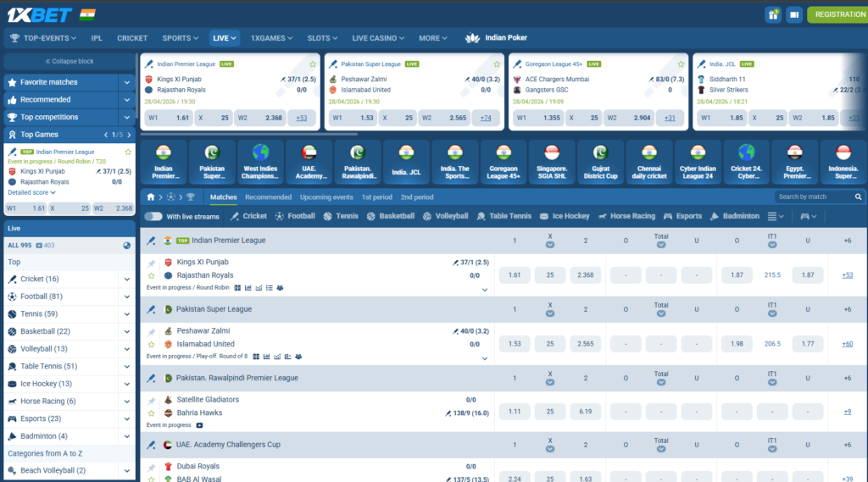Expand Recommended section in sidebar
Screen dimensions: 868x482
pyautogui.click(x=127, y=100)
